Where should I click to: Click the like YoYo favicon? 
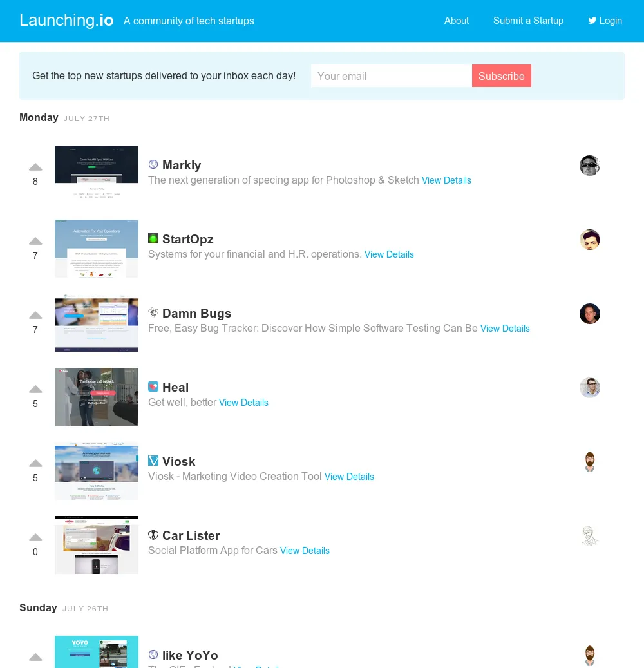(153, 654)
